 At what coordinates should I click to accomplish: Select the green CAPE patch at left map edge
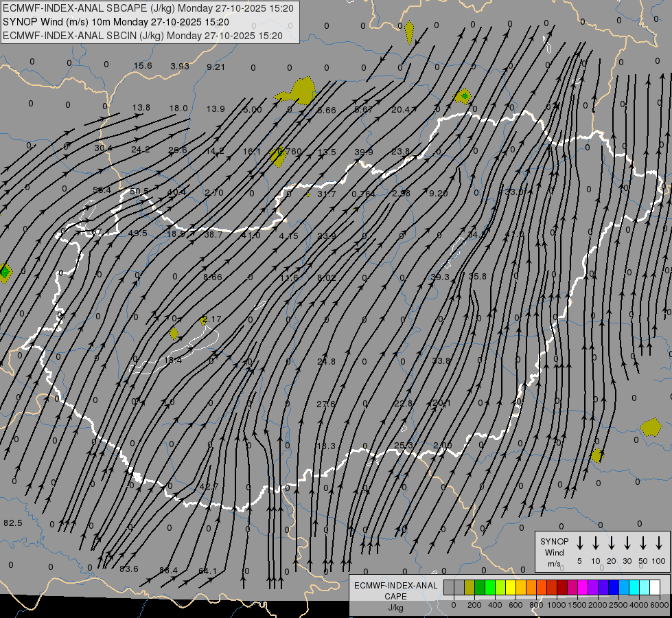coord(5,272)
